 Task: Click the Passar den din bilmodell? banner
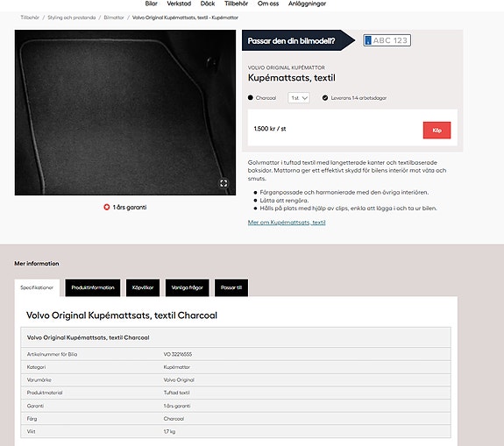pyautogui.click(x=298, y=40)
